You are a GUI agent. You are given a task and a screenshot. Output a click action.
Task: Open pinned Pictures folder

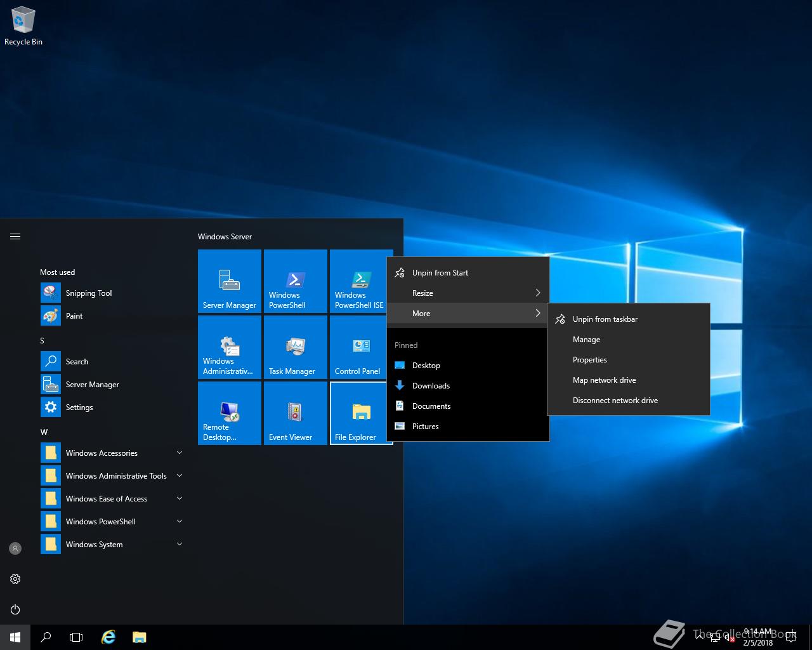pos(468,427)
